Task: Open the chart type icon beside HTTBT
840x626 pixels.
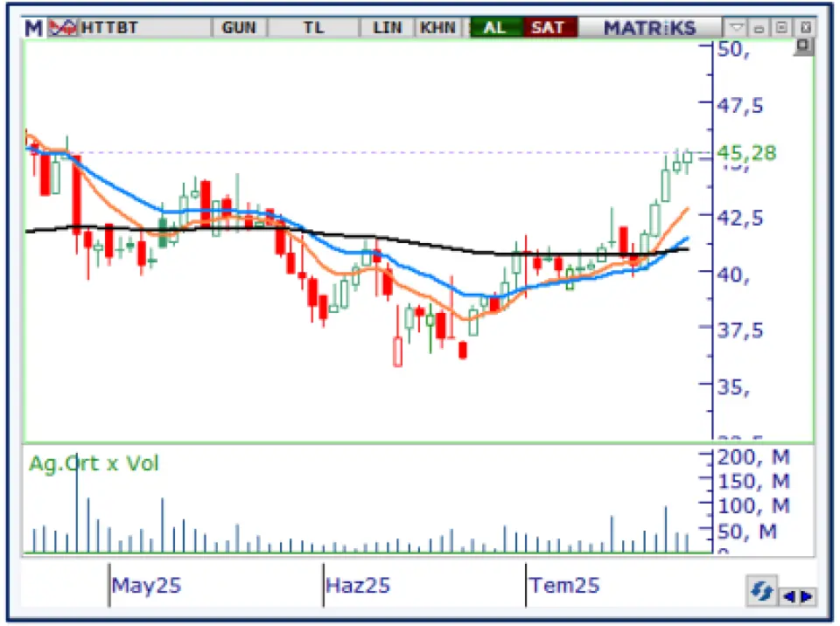Action: pos(63,27)
